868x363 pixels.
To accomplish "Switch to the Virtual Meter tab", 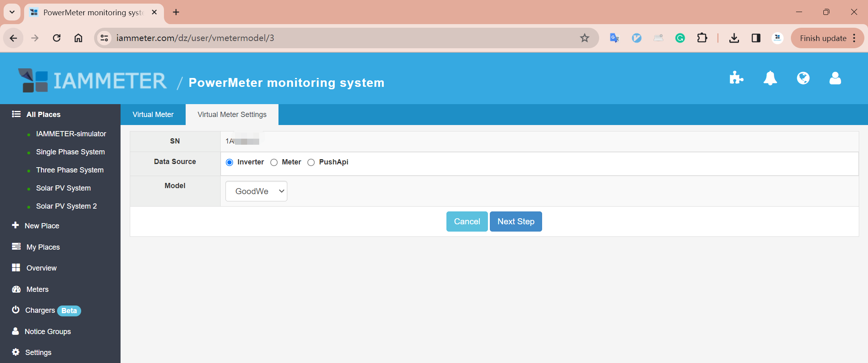I will [153, 115].
